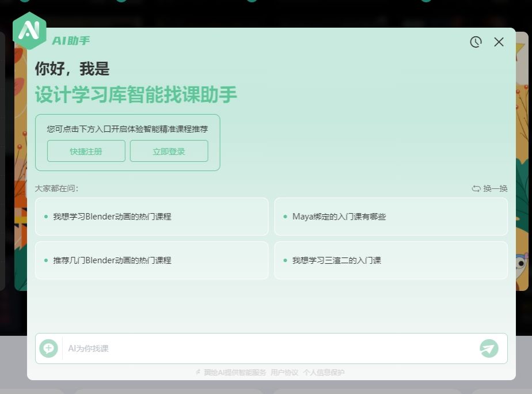The image size is (532, 394).
Task: Close the AI assistant dialog
Action: (x=499, y=42)
